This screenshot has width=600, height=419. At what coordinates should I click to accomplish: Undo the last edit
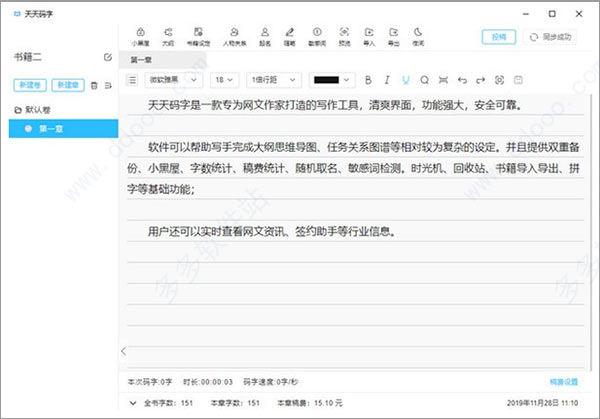click(x=462, y=80)
